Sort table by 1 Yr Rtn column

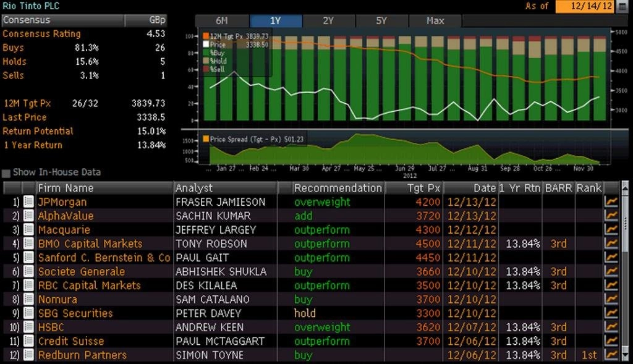[x=520, y=188]
